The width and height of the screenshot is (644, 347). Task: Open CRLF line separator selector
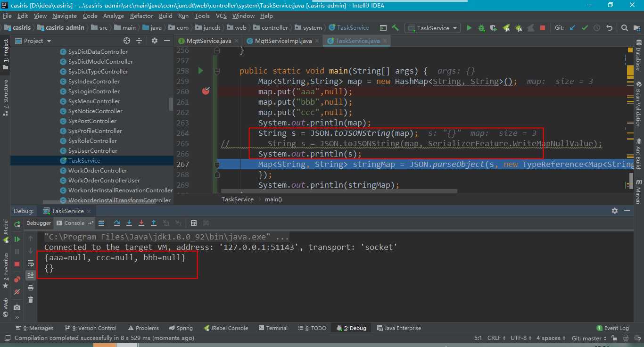point(496,338)
